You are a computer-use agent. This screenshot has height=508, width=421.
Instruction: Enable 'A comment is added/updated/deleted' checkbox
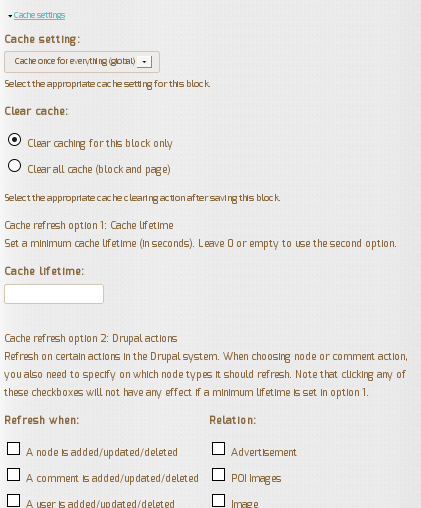(x=13, y=475)
